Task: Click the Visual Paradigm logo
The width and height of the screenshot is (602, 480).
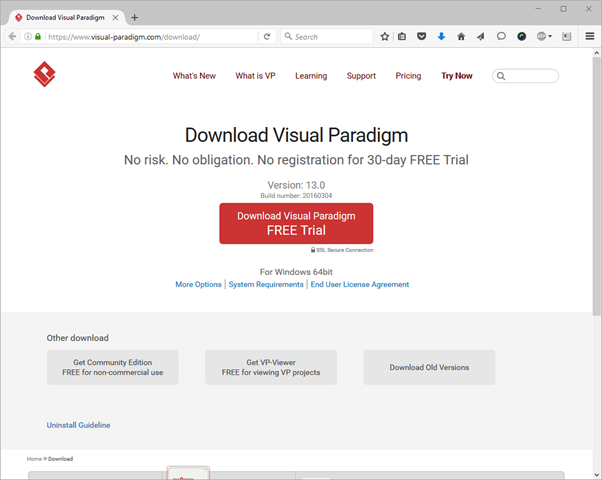Action: click(x=45, y=74)
